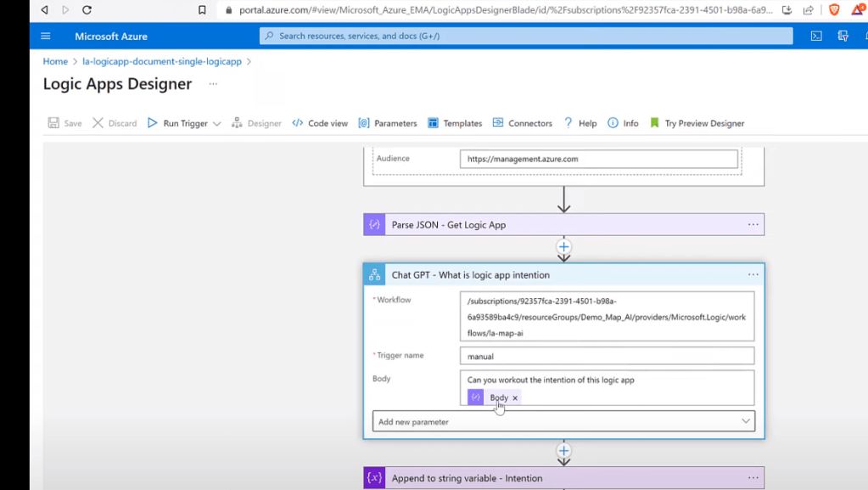Click the Workflow path field
This screenshot has width=868, height=490.
tap(607, 317)
